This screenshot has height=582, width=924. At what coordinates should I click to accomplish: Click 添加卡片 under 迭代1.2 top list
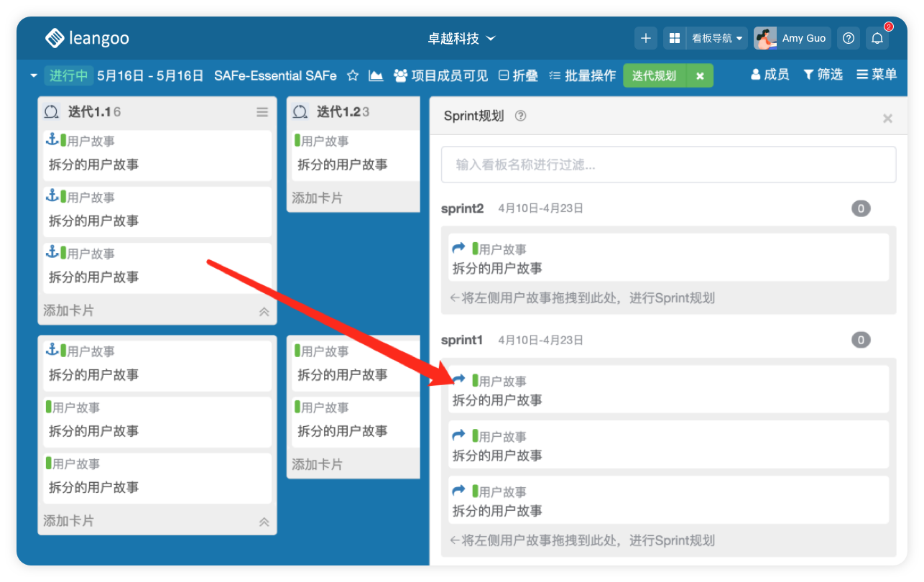(x=317, y=198)
